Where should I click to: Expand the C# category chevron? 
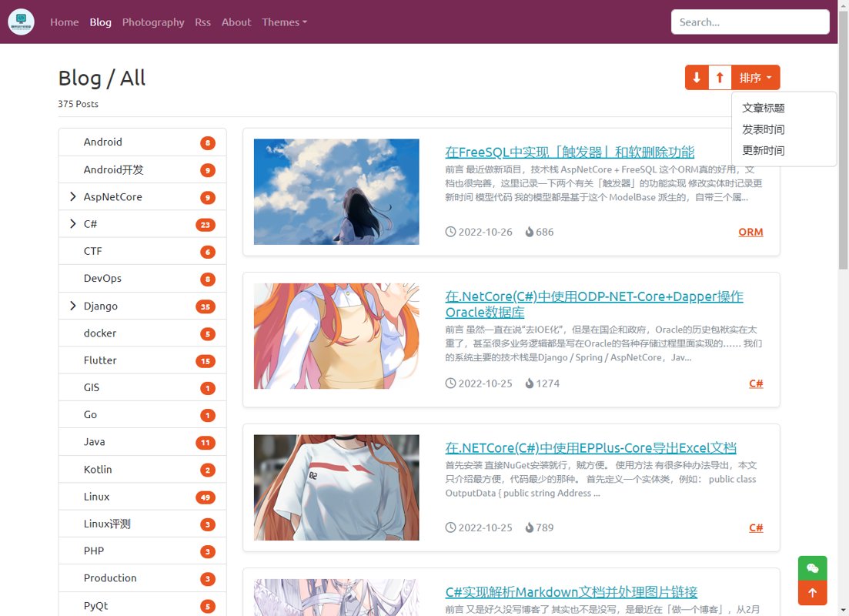coord(73,224)
